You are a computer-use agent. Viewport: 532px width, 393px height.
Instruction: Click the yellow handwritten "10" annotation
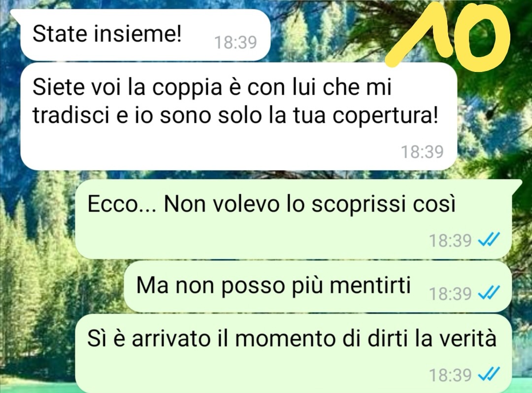click(x=448, y=38)
